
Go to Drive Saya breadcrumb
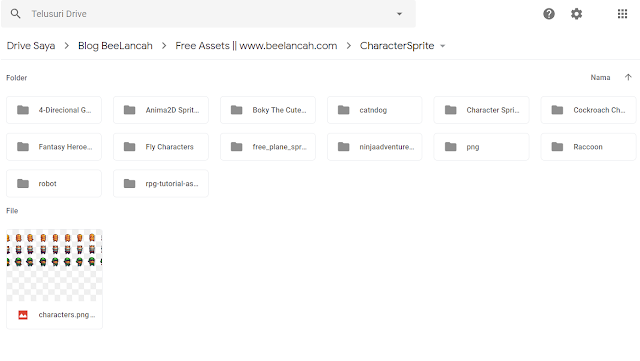click(x=31, y=46)
